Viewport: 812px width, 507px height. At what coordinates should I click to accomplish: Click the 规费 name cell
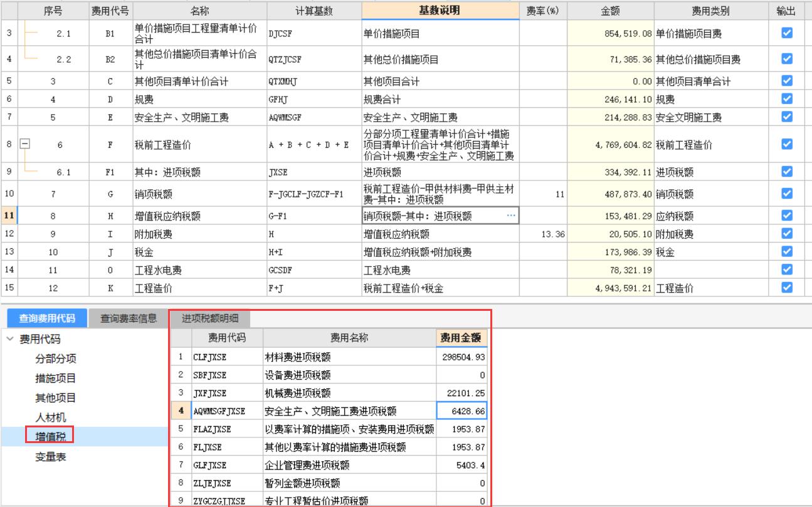199,99
